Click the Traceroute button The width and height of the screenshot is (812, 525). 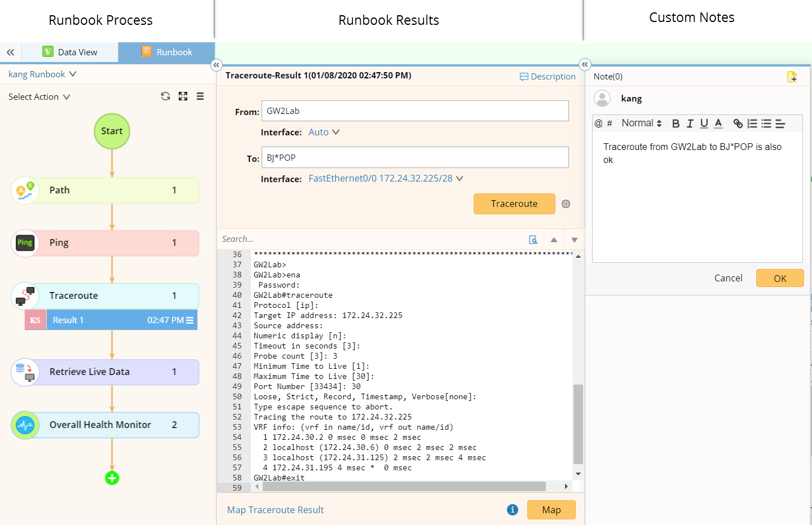click(514, 204)
